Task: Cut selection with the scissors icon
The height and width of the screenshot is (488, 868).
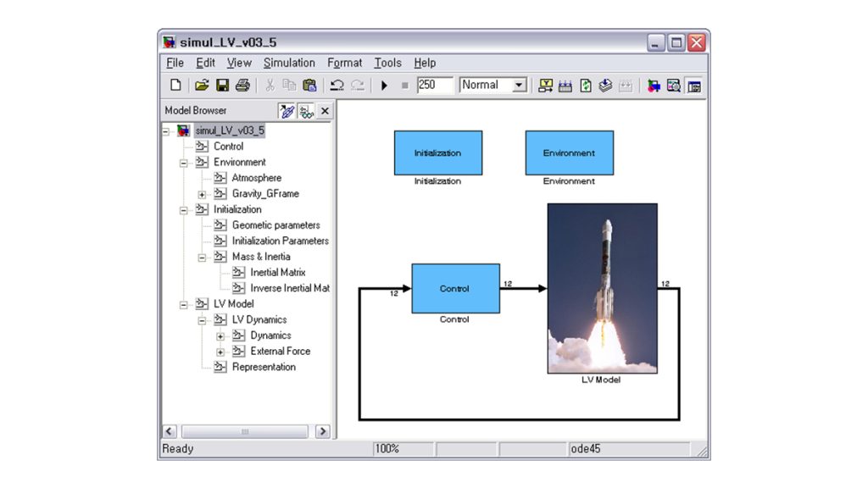Action: point(270,86)
